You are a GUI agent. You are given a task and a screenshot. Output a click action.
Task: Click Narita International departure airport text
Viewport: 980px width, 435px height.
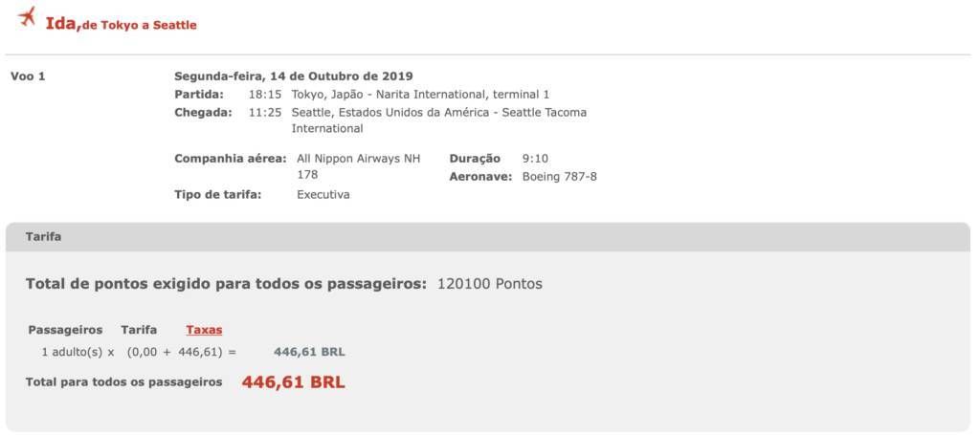421,95
